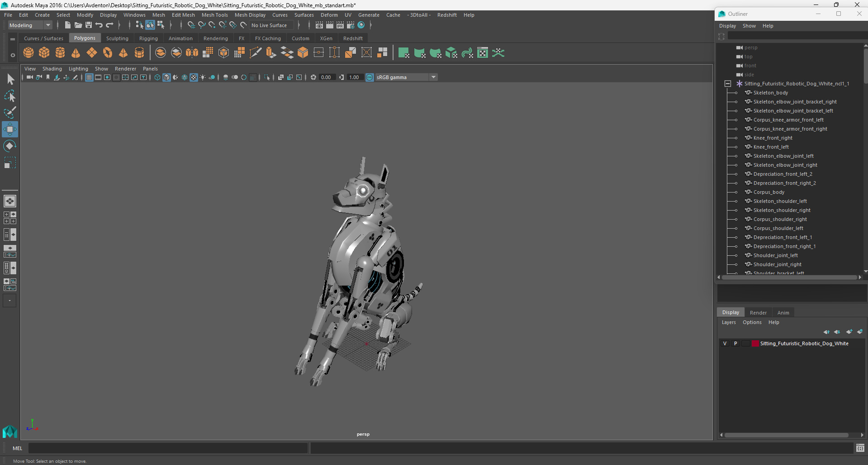Select Corpus_body in the Outliner
The image size is (868, 465).
(768, 192)
